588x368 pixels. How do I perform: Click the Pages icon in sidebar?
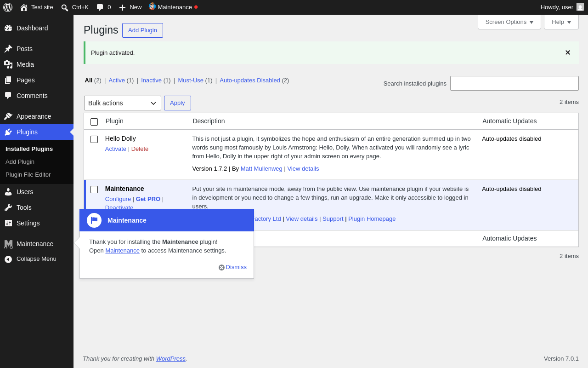coord(8,80)
